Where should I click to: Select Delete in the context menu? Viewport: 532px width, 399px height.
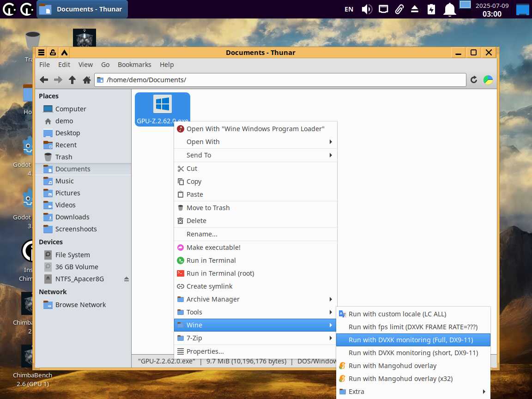point(255,221)
